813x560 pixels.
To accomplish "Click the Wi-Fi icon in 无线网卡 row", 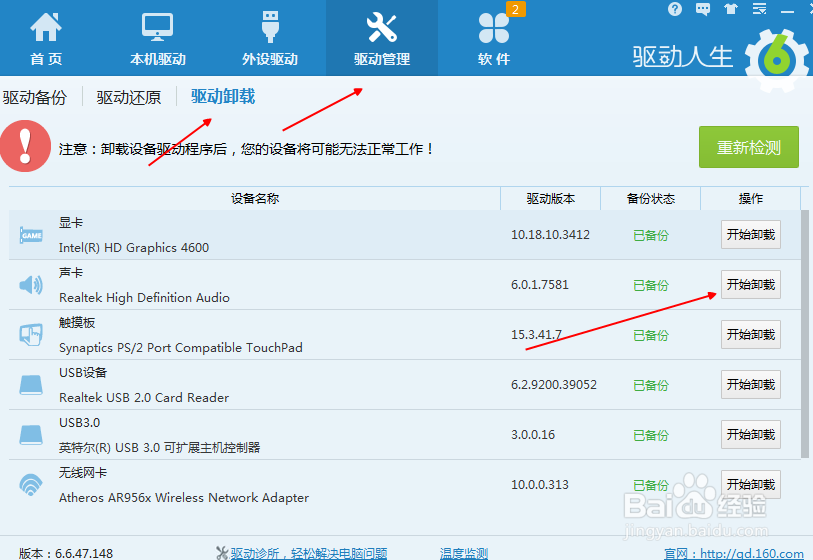I will click(x=31, y=485).
